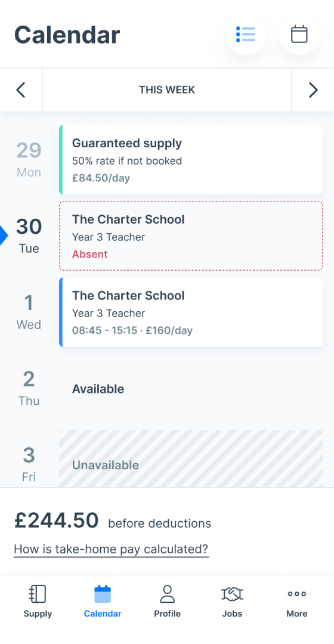Open the Jobs handshake icon
The image size is (334, 644).
pos(232,594)
